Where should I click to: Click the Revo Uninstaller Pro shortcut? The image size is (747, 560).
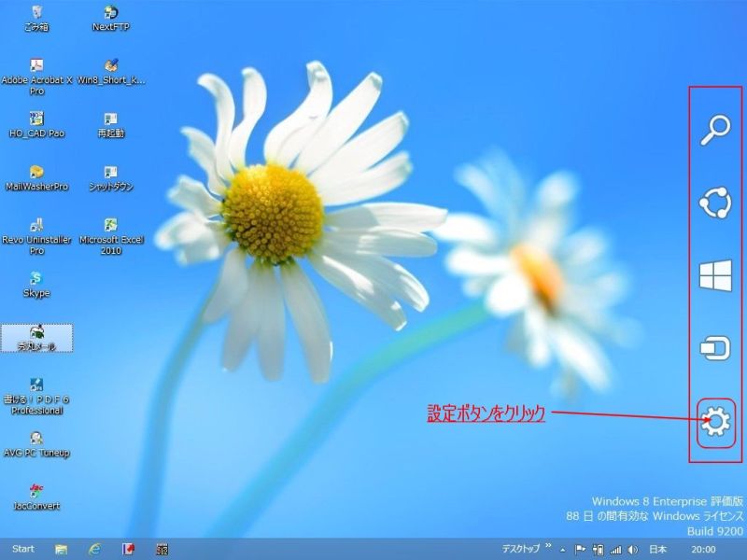pyautogui.click(x=36, y=226)
